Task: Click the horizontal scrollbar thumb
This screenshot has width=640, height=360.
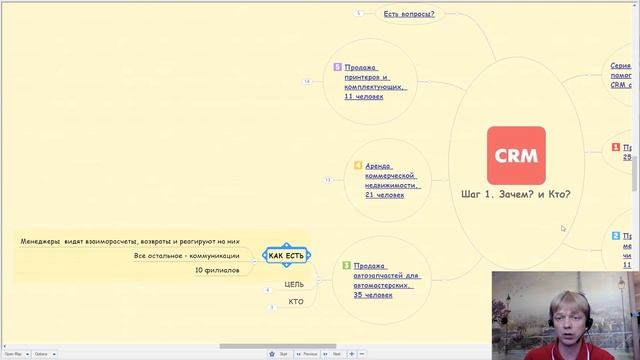Action: point(278,346)
